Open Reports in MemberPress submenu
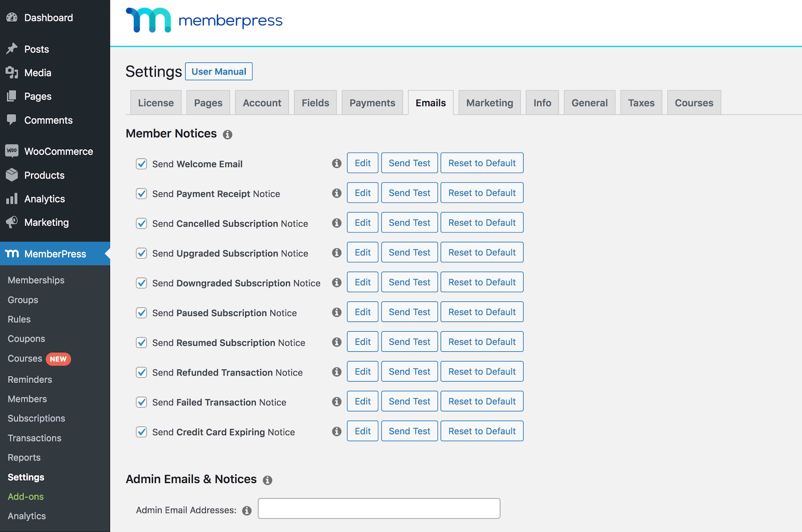 (x=24, y=457)
